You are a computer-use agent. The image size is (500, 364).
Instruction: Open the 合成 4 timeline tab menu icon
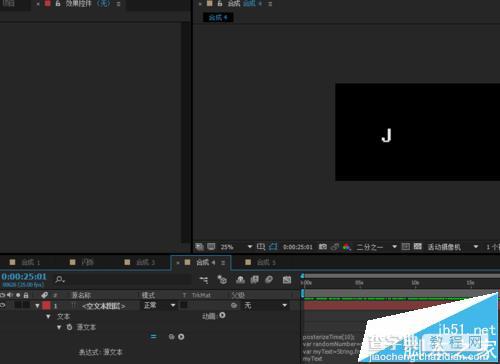click(223, 263)
